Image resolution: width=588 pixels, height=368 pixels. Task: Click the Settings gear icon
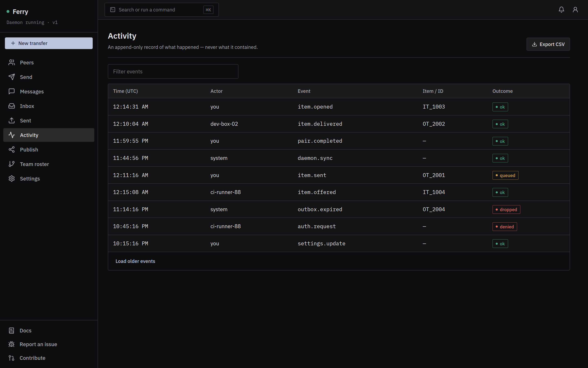[12, 179]
